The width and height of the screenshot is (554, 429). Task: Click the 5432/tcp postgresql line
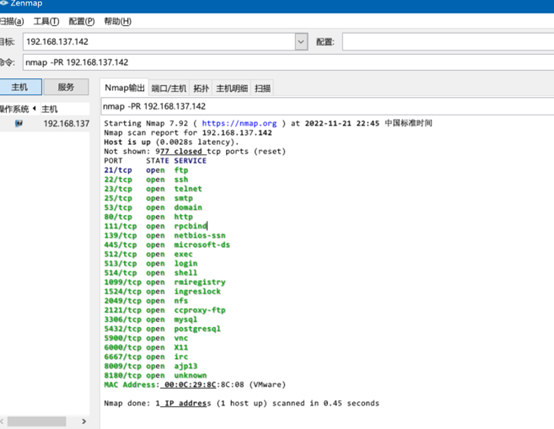tap(162, 329)
